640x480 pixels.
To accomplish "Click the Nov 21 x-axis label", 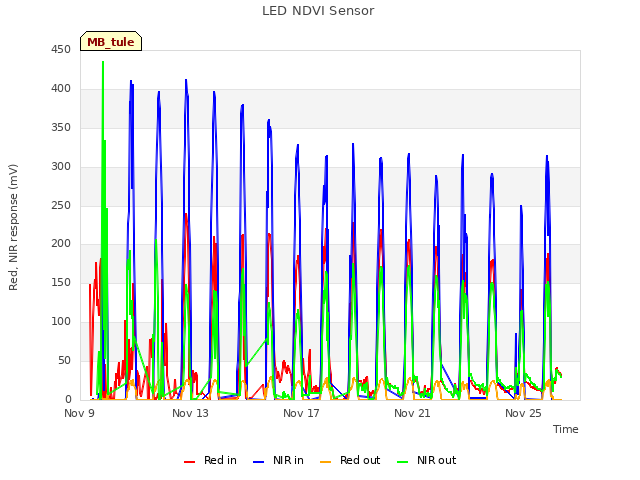I will pyautogui.click(x=412, y=413).
